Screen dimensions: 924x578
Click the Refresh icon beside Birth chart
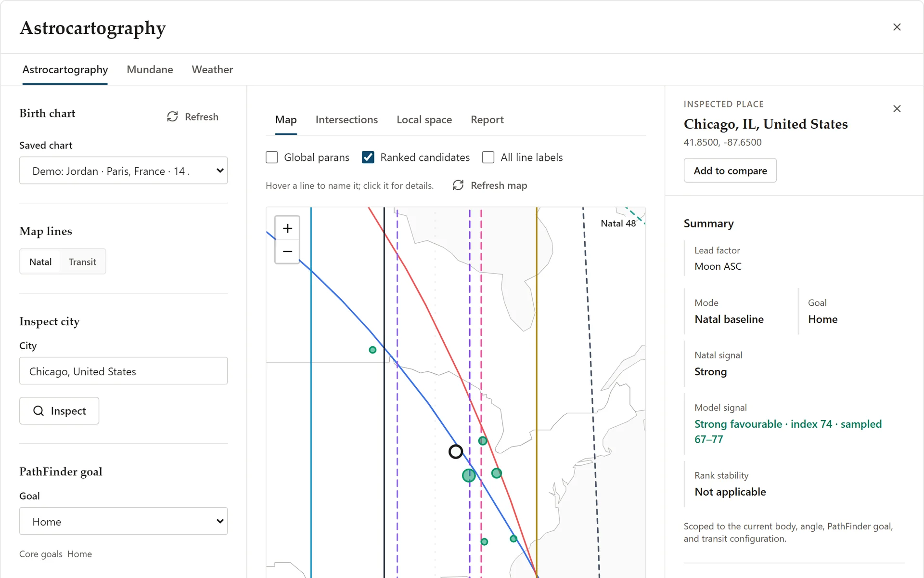click(172, 117)
